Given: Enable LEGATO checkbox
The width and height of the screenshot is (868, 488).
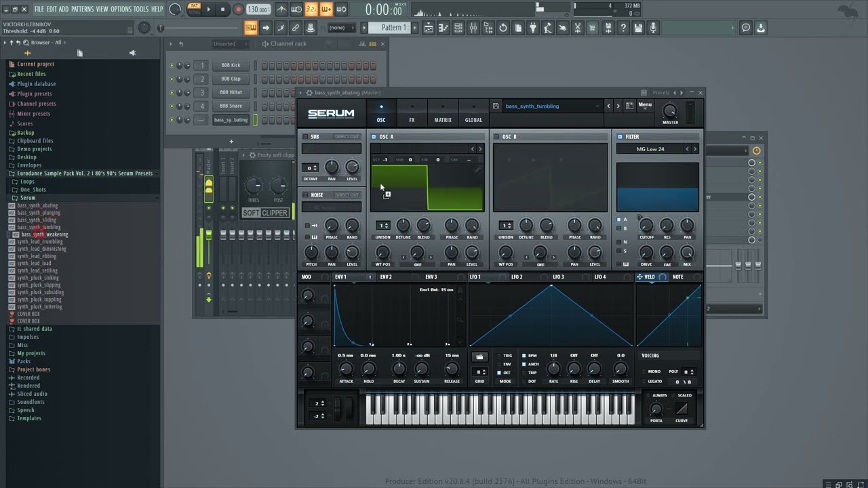Looking at the screenshot, I should (644, 382).
